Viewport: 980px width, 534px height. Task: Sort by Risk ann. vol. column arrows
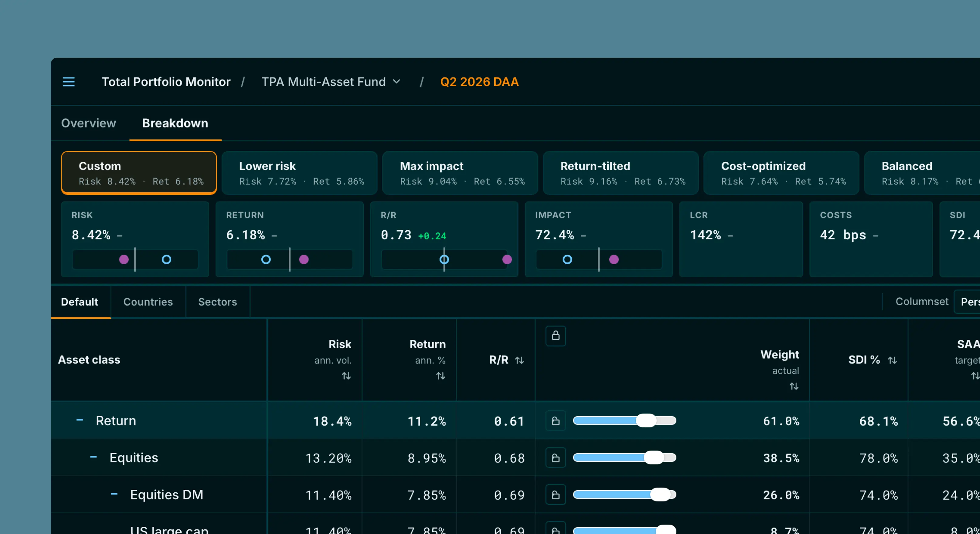[346, 376]
